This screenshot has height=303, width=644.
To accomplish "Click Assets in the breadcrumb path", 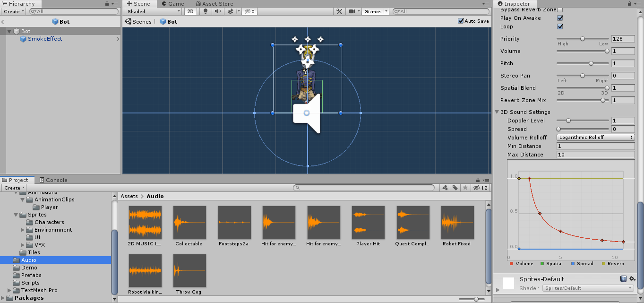I will coord(129,196).
